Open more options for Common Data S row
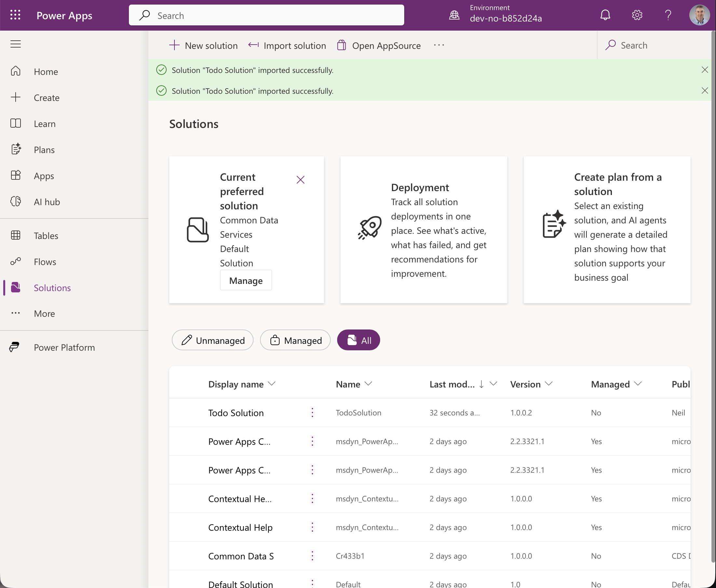Viewport: 716px width, 588px height. click(312, 556)
